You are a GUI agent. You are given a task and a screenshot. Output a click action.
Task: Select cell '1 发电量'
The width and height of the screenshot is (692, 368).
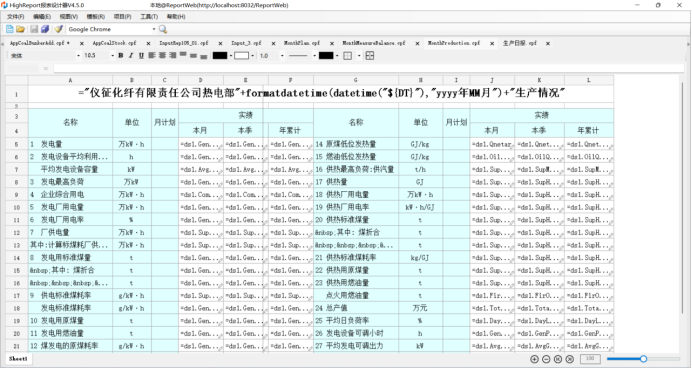point(71,144)
